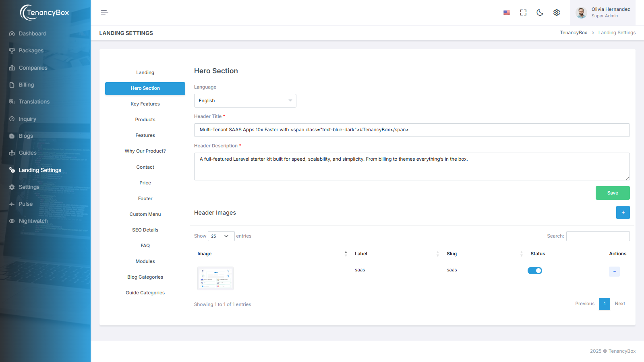Change language via the US flag icon

click(x=507, y=13)
